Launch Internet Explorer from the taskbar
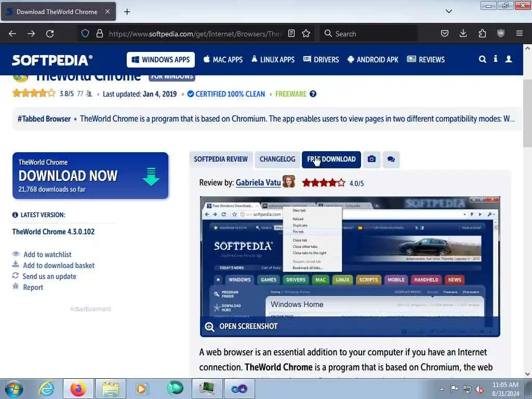Screen dimensions: 532x399 46,389
